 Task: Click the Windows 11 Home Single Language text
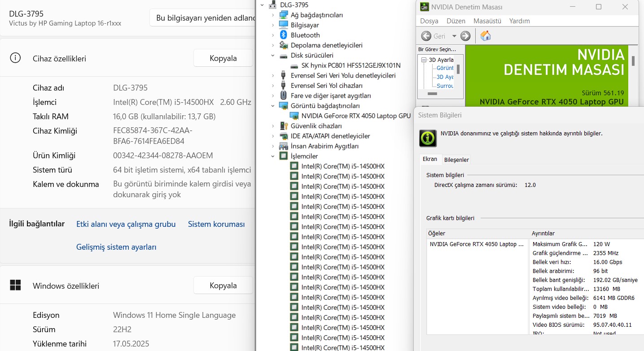click(x=174, y=315)
